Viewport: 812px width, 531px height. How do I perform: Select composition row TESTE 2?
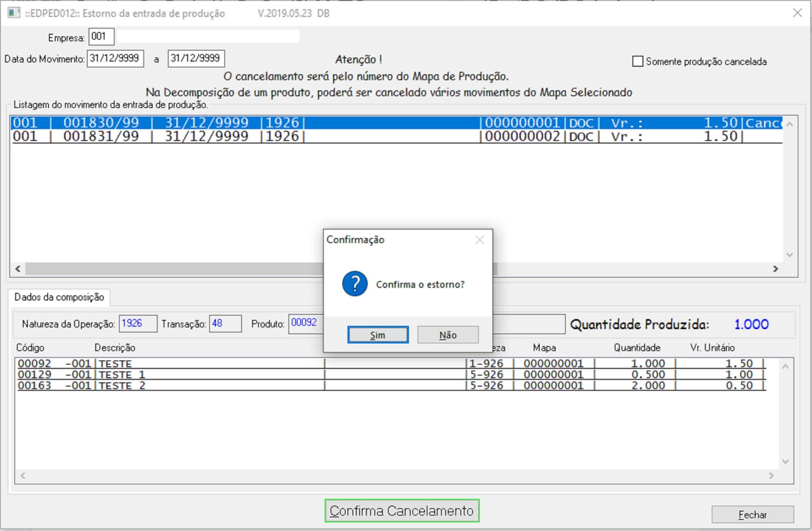(x=122, y=385)
